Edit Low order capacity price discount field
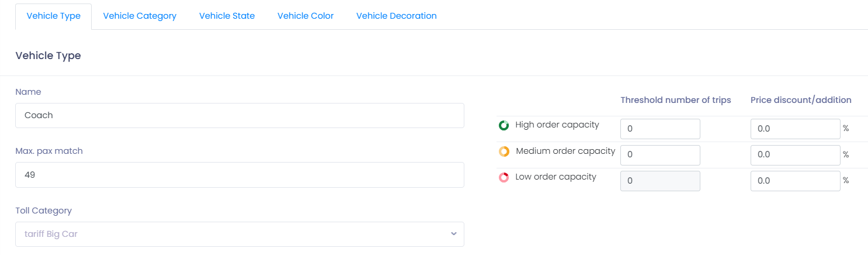The width and height of the screenshot is (868, 255). (x=795, y=181)
